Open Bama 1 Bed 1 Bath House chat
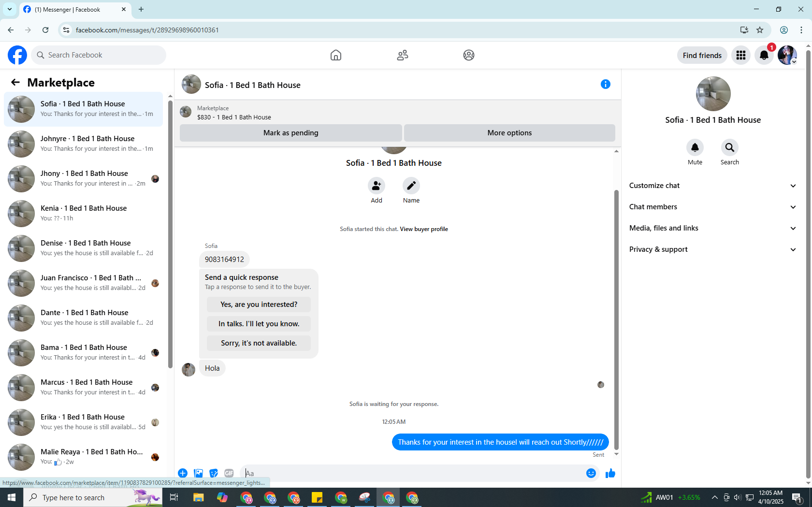 pos(84,352)
